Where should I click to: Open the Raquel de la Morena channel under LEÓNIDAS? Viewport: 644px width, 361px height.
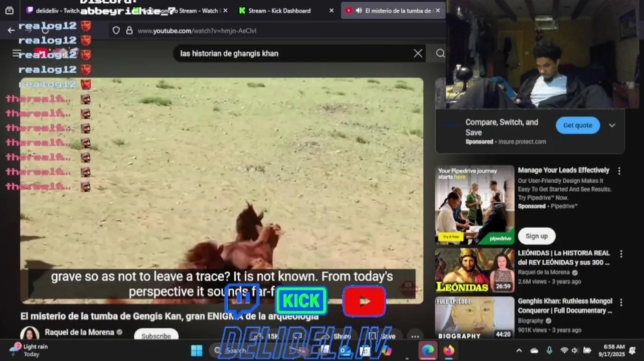pyautogui.click(x=544, y=272)
